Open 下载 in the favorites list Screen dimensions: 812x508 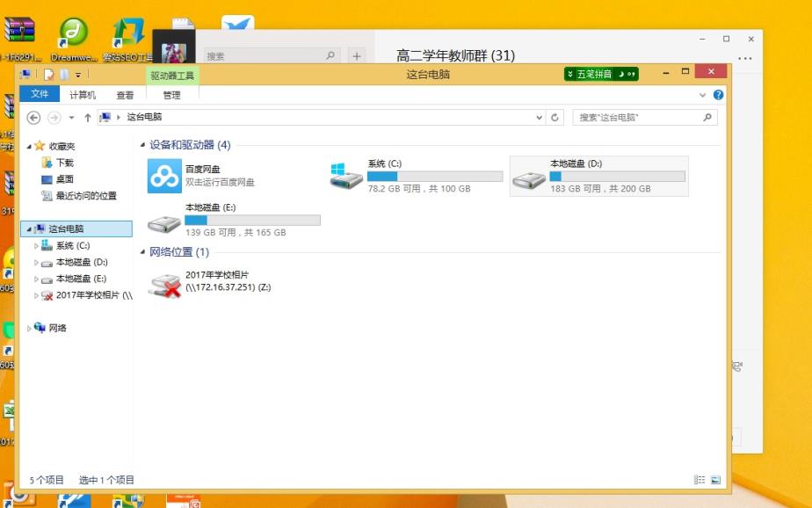(65, 163)
